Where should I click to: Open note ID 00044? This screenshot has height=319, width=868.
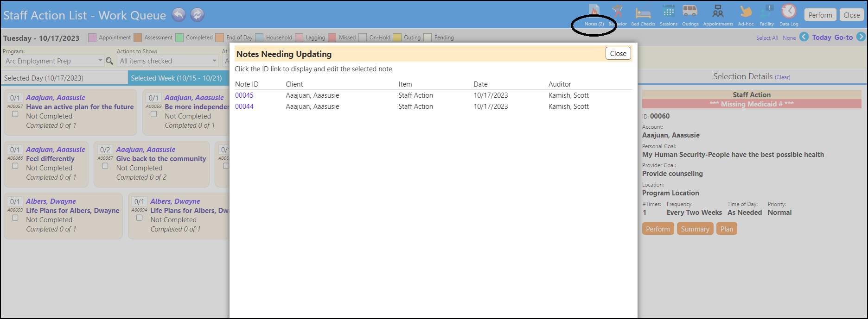(244, 106)
